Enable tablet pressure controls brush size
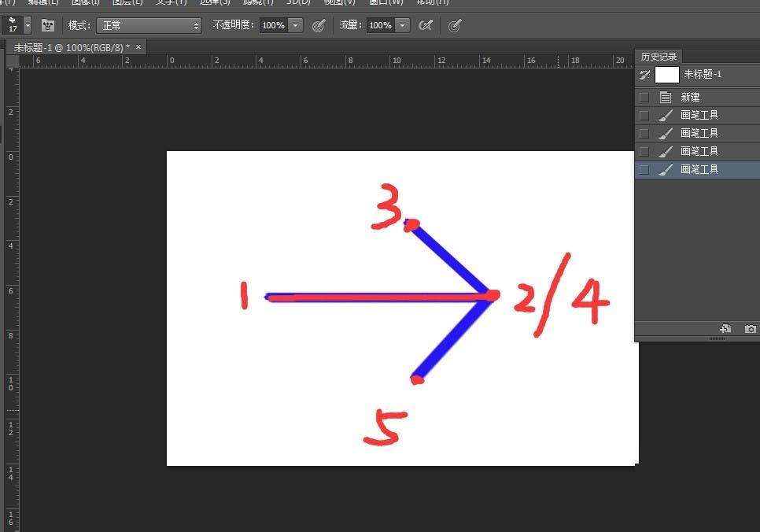Viewport: 760px width, 532px height. pyautogui.click(x=455, y=25)
